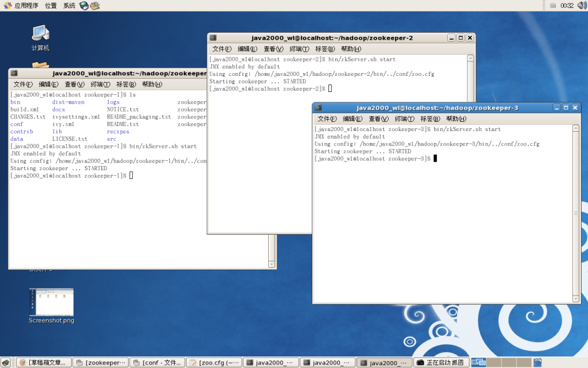
Task: Click the 正在启动 抓图 taskbar button
Action: [442, 362]
